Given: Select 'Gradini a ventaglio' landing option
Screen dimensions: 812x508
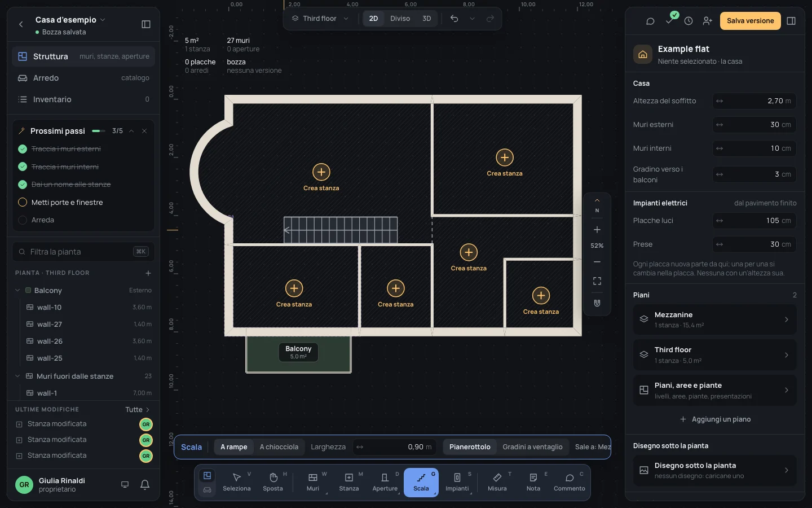Looking at the screenshot, I should [x=532, y=447].
